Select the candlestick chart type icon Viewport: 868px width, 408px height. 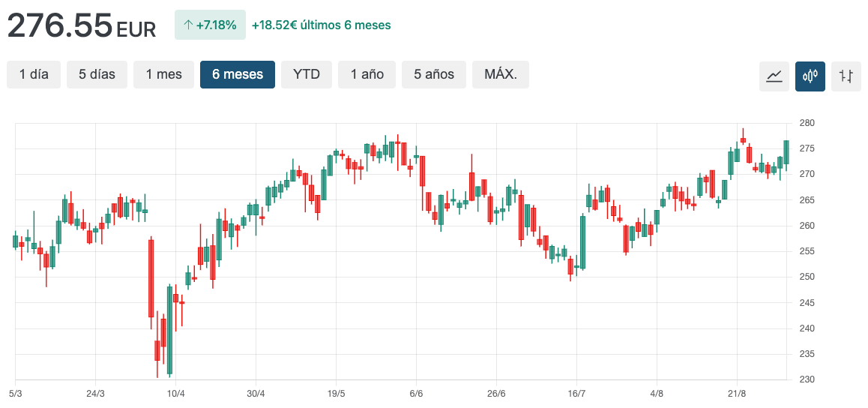810,76
